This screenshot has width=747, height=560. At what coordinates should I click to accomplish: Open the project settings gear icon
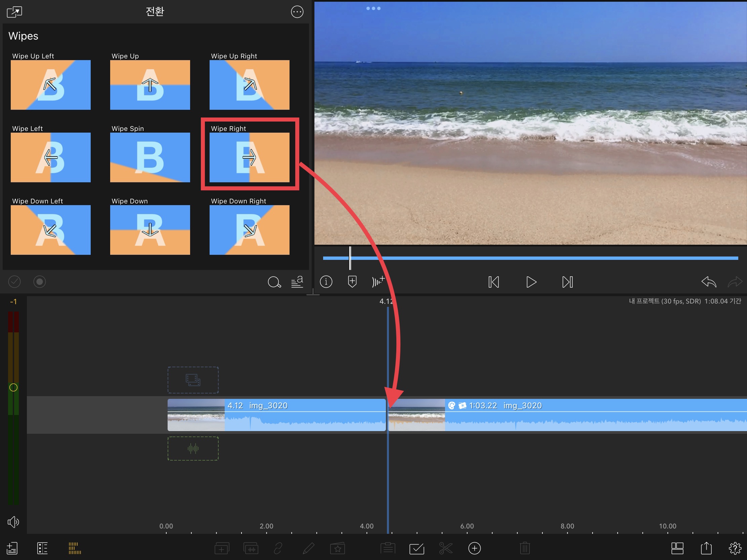click(x=735, y=548)
